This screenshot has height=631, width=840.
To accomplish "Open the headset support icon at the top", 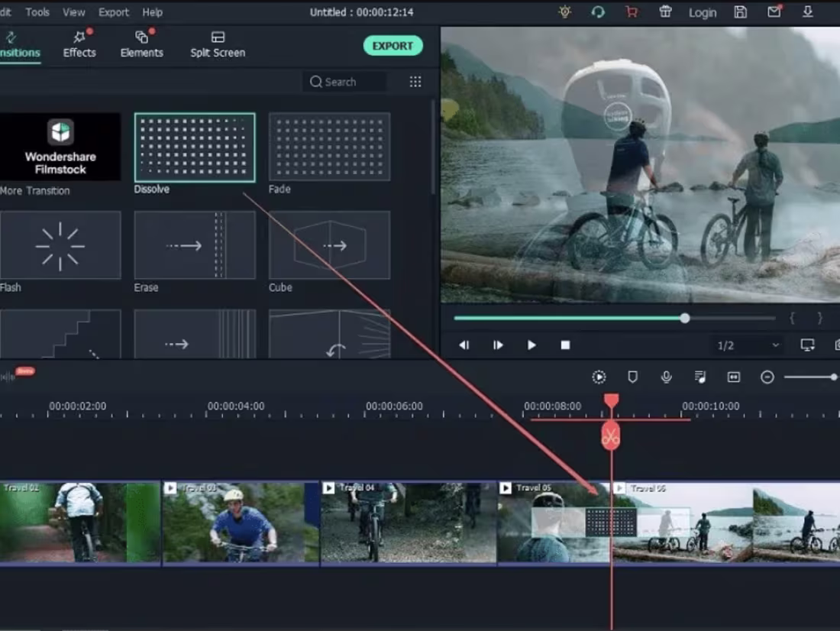I will 597,11.
